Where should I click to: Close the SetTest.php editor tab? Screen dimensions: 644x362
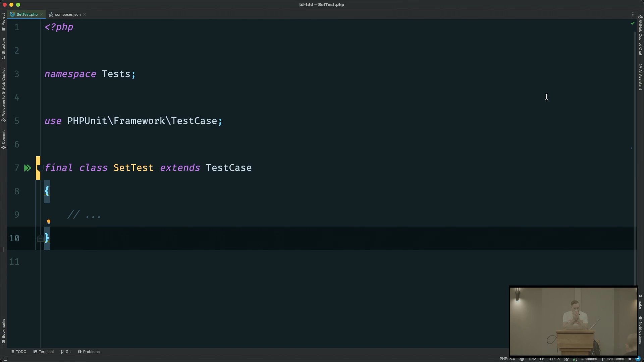click(42, 14)
